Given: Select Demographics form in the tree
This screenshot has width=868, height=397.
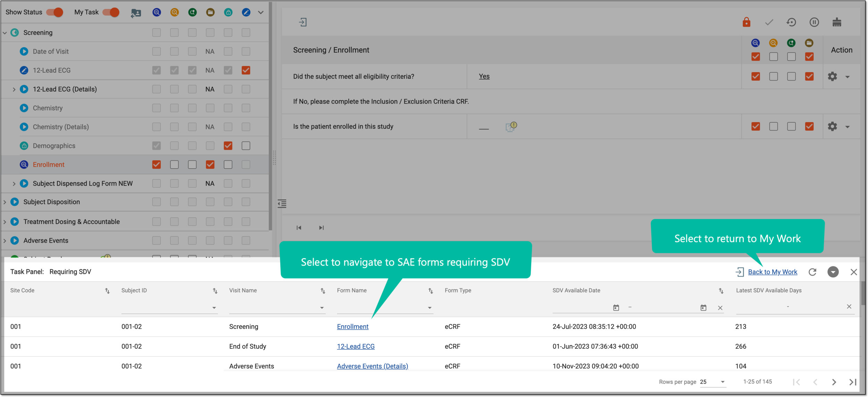Looking at the screenshot, I should [x=54, y=146].
